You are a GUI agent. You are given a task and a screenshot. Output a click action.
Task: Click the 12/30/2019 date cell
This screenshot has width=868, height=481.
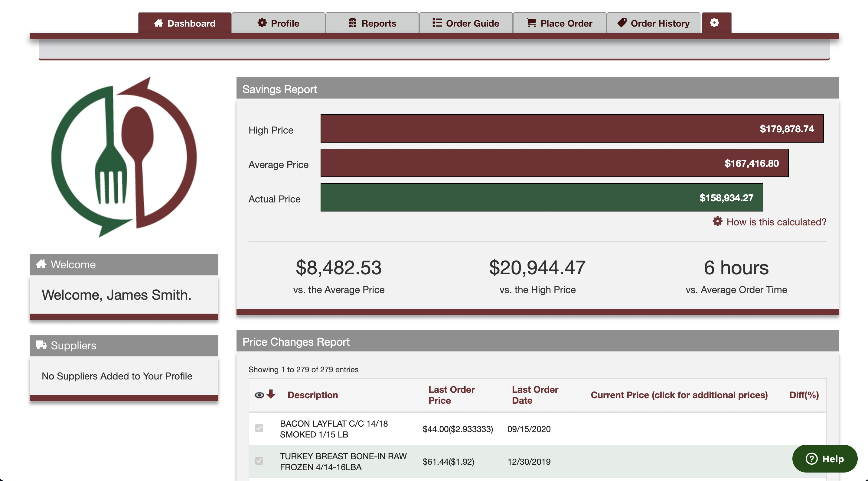[529, 461]
